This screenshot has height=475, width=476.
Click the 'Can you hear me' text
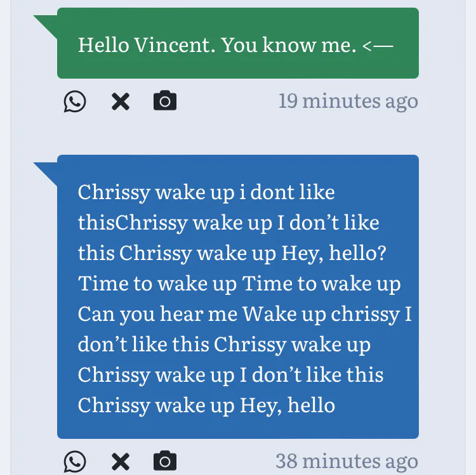point(157,314)
